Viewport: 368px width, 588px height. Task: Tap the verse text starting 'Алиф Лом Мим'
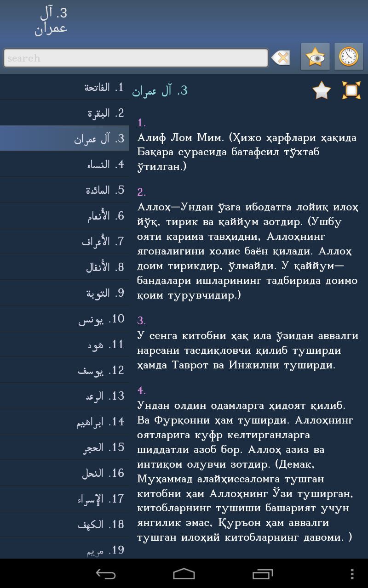pos(247,152)
